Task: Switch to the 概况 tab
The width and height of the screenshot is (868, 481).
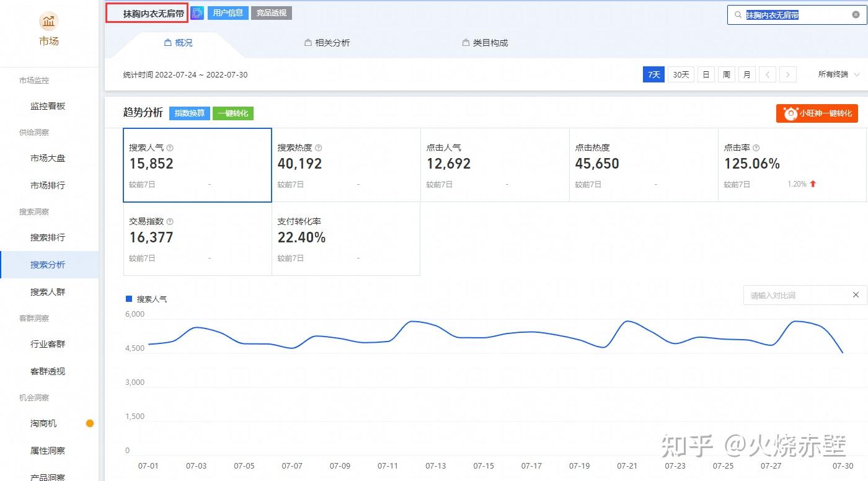Action: tap(178, 43)
